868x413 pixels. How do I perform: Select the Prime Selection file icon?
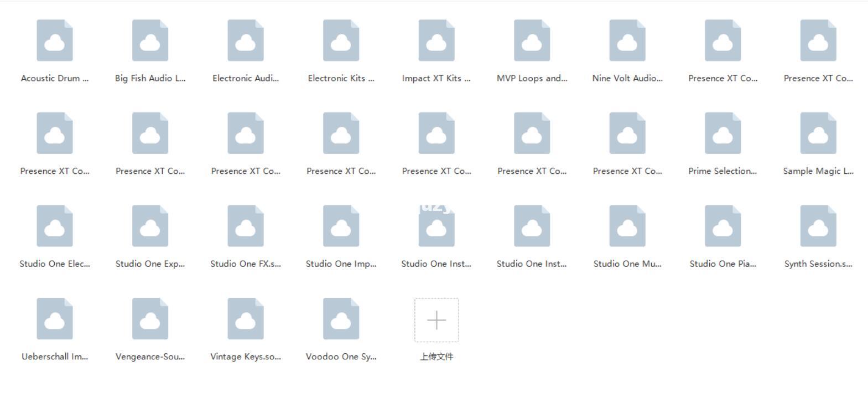point(723,133)
